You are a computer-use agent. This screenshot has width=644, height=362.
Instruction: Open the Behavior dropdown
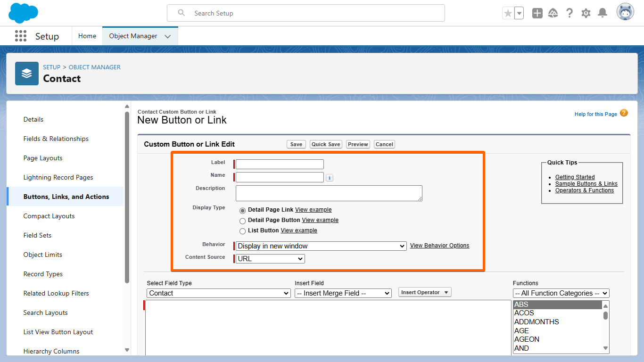click(x=321, y=246)
